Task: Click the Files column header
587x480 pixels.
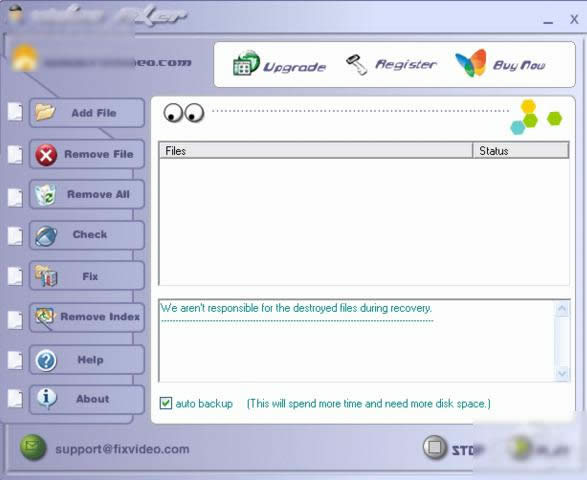Action: (x=316, y=151)
